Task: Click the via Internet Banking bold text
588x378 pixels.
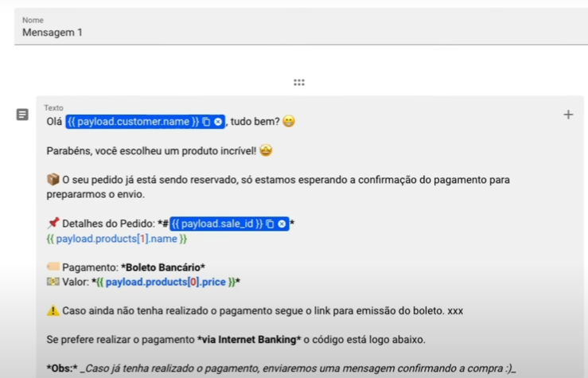Action: (247, 340)
